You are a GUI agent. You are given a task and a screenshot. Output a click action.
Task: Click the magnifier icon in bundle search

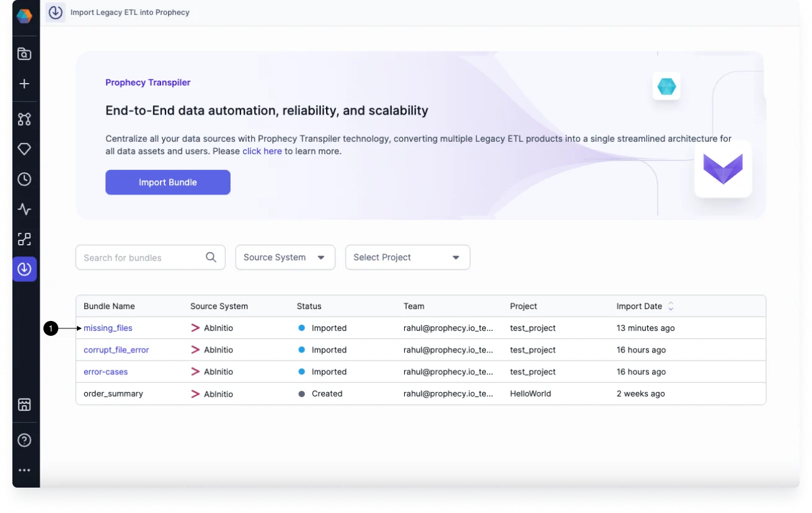[x=211, y=257]
